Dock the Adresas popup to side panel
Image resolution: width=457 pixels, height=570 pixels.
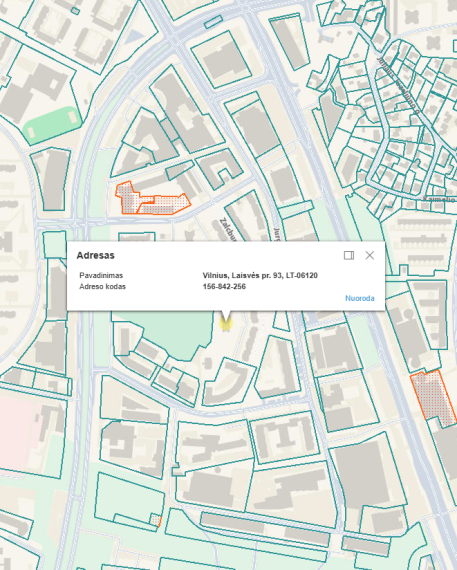349,255
